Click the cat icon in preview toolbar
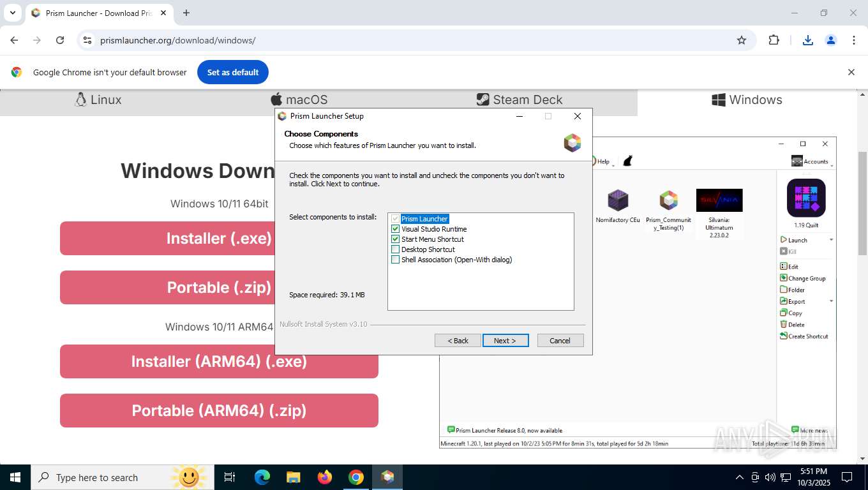 coord(627,161)
